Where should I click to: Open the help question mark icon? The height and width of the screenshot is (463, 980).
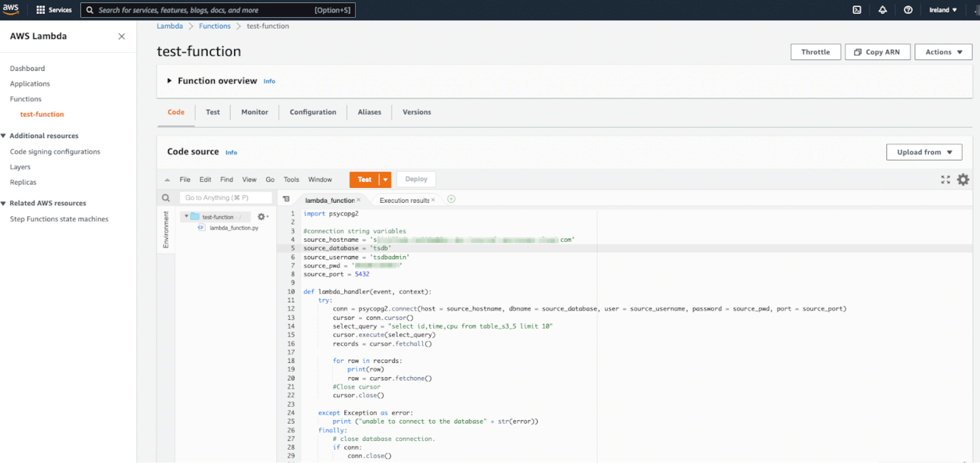click(908, 10)
